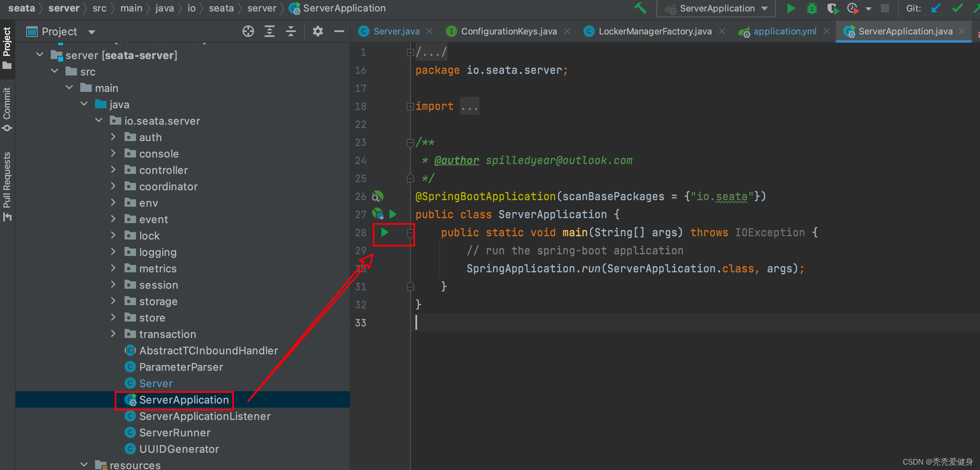The height and width of the screenshot is (470, 980).
Task: Select the metrics package row
Action: coord(183,269)
